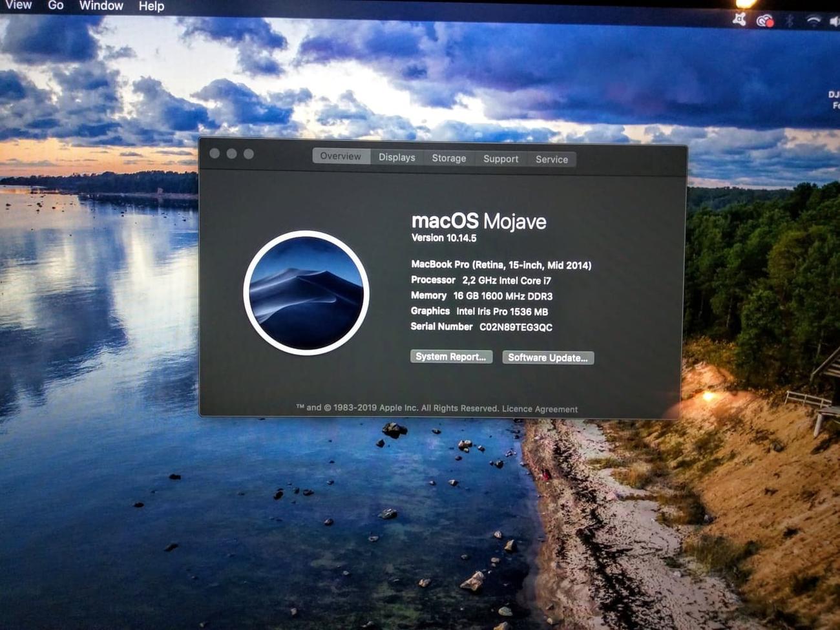Open the Wi-Fi status menu
The width and height of the screenshot is (840, 630).
click(813, 21)
